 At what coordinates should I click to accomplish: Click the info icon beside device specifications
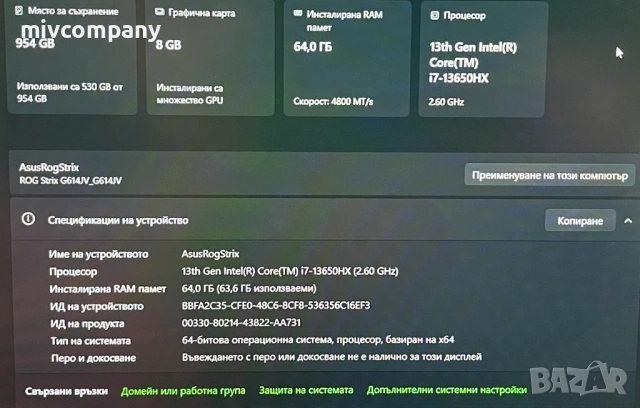click(x=28, y=219)
